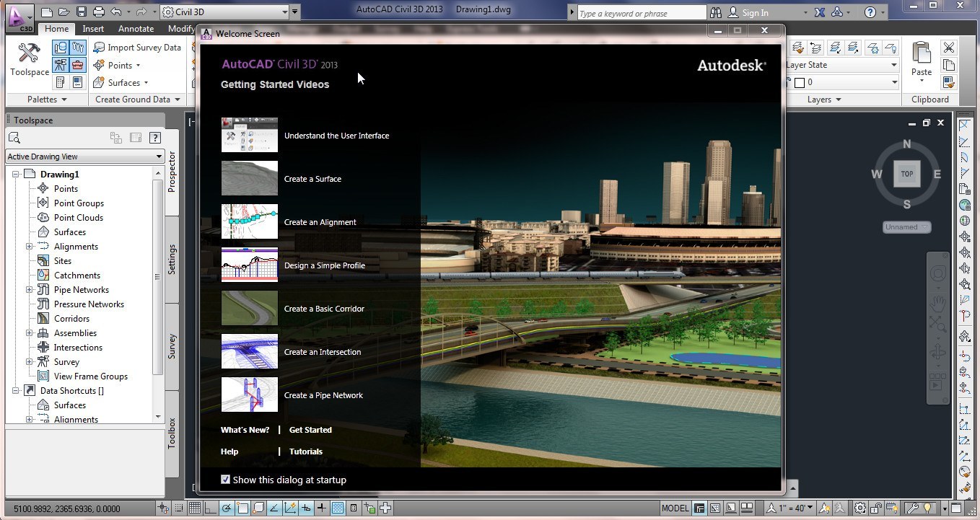Open the Help question mark icon
980x520 pixels.
pos(870,12)
